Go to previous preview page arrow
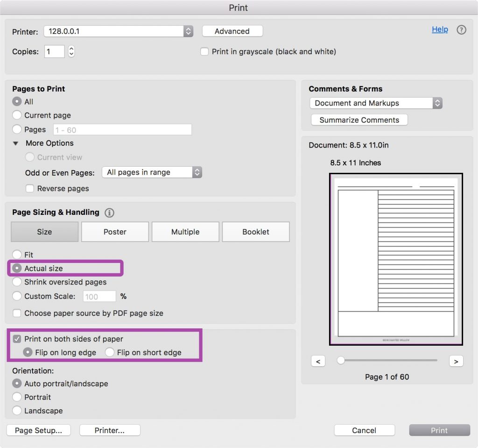Viewport: 478px width, 448px height. 318,361
